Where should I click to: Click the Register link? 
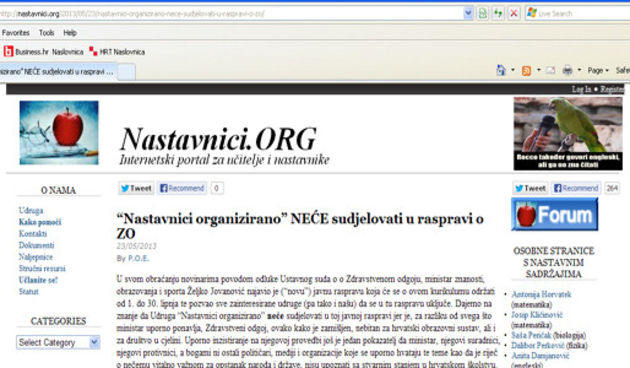click(613, 89)
